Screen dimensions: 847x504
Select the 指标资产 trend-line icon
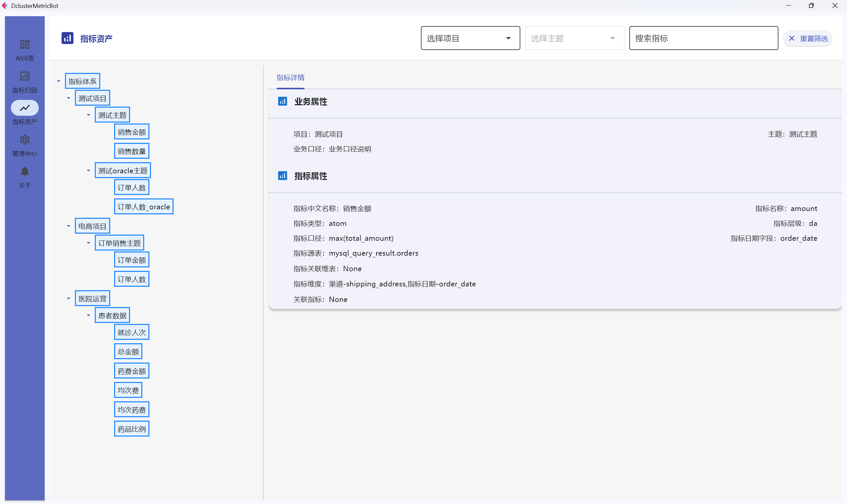click(24, 108)
